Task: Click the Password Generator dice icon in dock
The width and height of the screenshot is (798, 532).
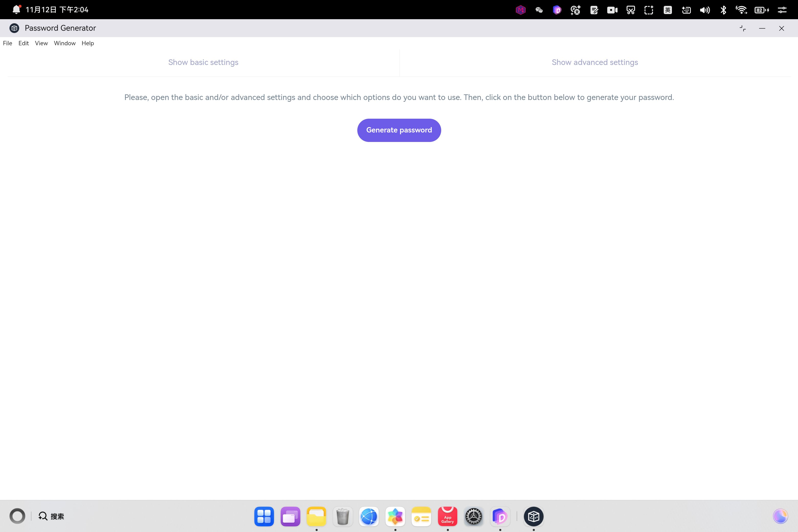Action: tap(533, 516)
